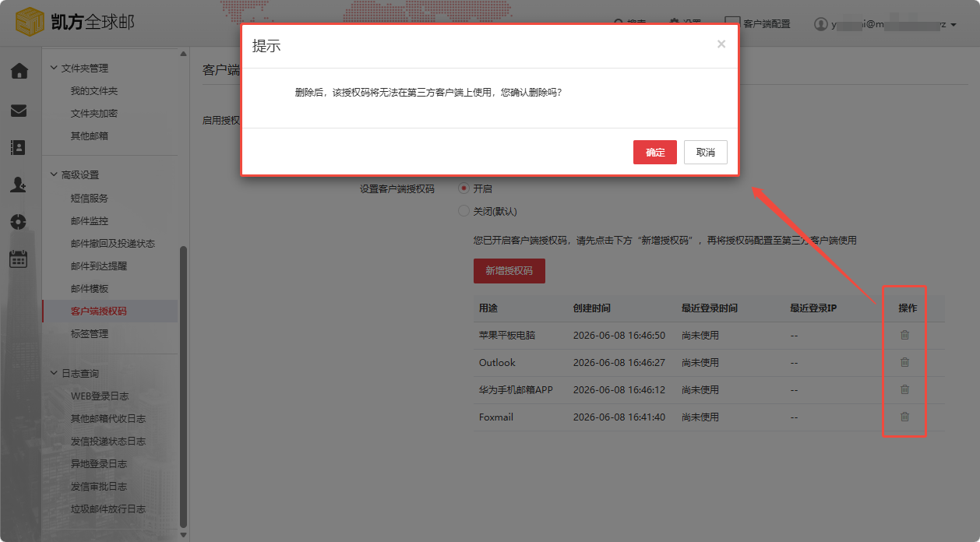
Task: Open 邮件撤回及投递状态 settings
Action: tap(113, 244)
